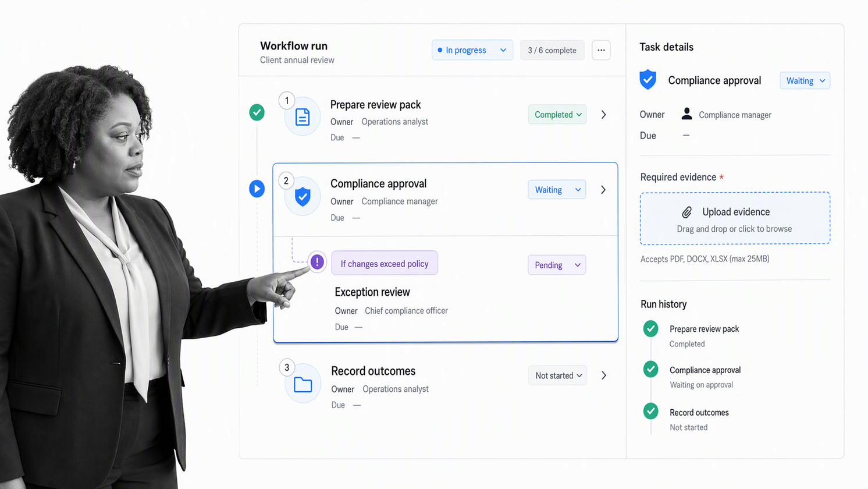
Task: Open the three-dot more options menu
Action: pos(601,50)
